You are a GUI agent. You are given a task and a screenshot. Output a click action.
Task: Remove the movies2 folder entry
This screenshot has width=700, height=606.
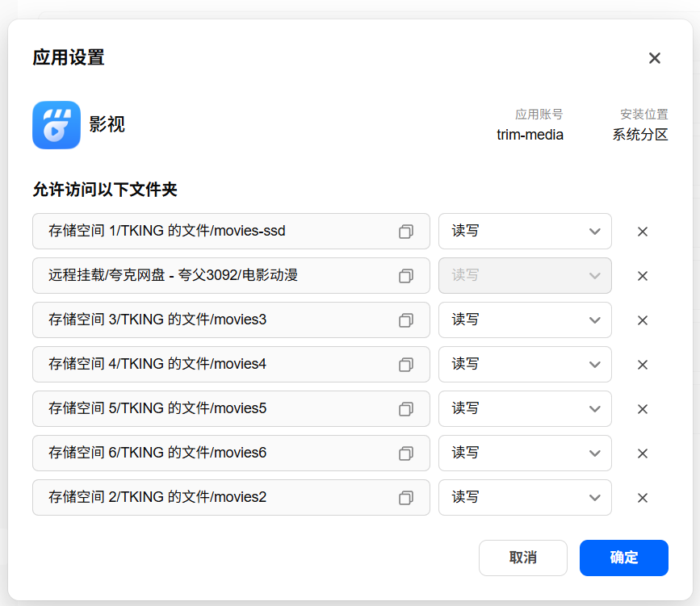(643, 498)
